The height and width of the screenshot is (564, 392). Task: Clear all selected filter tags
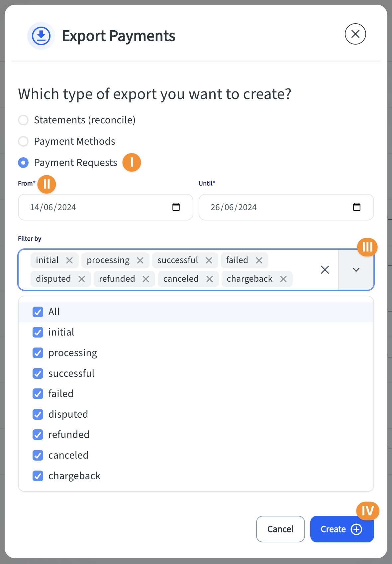(x=325, y=270)
